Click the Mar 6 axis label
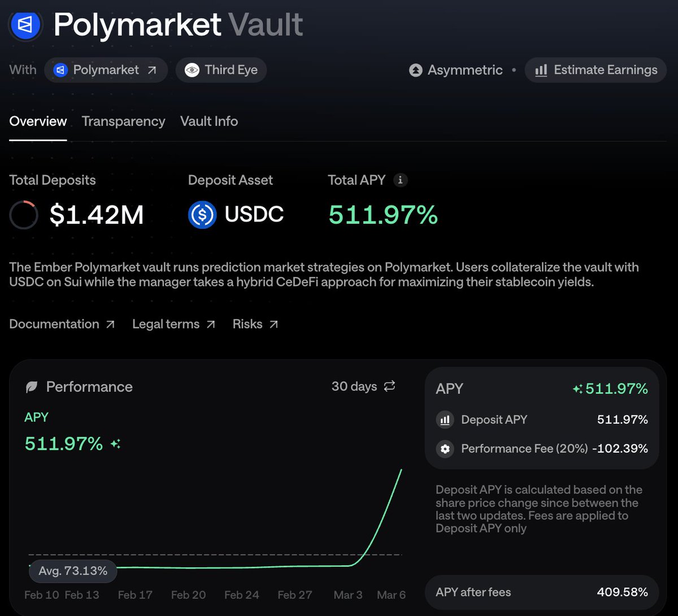The height and width of the screenshot is (616, 678). (391, 595)
